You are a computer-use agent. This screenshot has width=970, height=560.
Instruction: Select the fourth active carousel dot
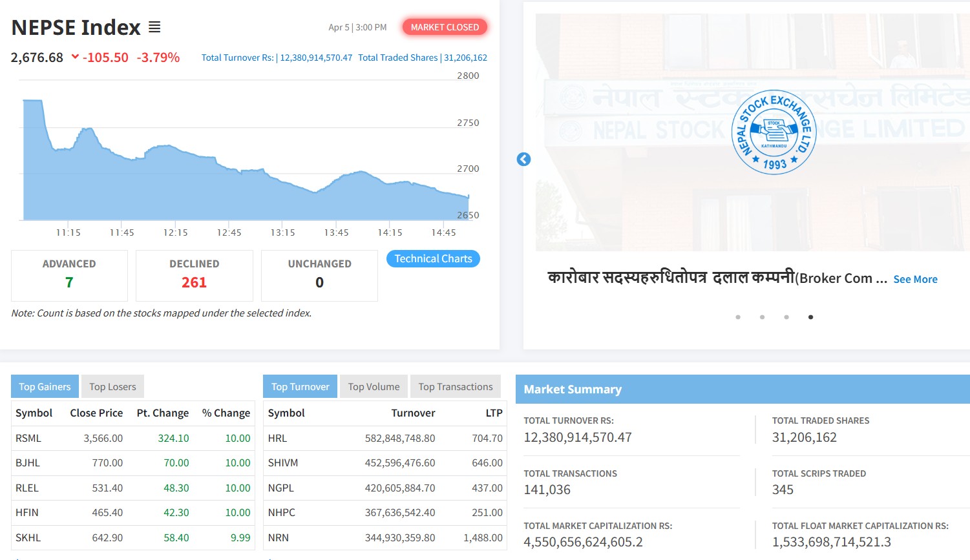click(x=810, y=317)
